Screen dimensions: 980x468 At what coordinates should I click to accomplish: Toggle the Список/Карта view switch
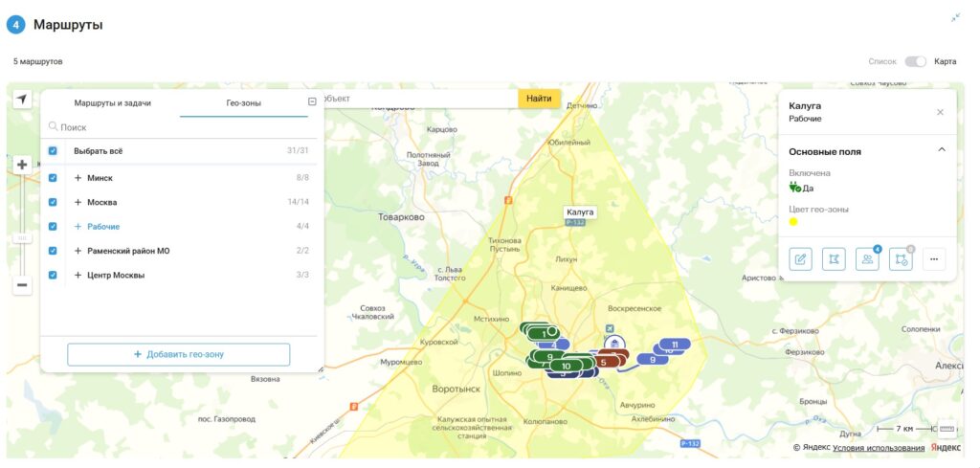point(915,61)
